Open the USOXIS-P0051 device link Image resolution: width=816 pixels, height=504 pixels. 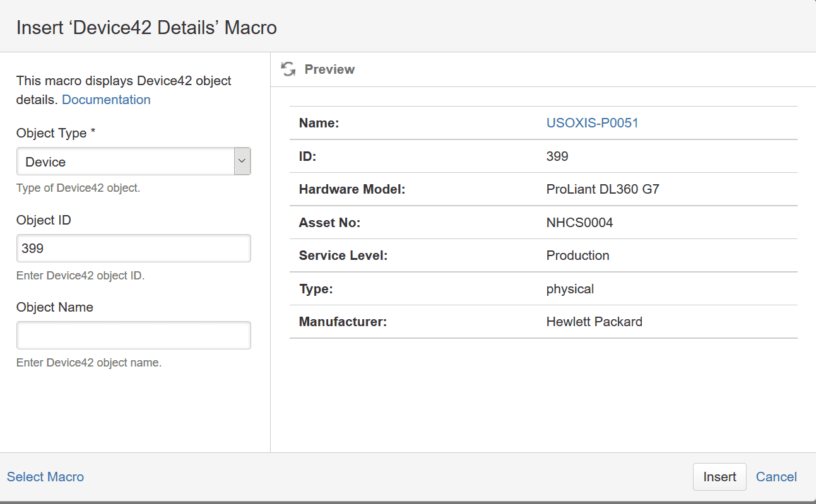[x=592, y=123]
